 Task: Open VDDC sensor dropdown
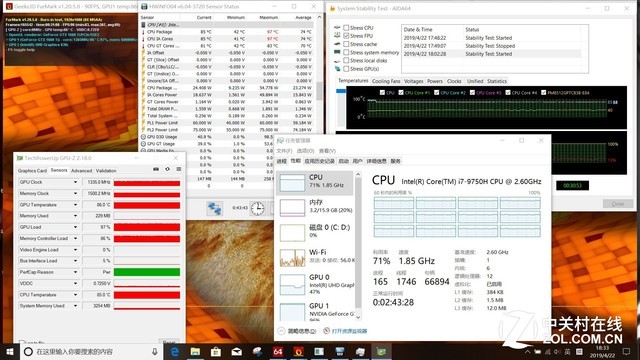75,283
